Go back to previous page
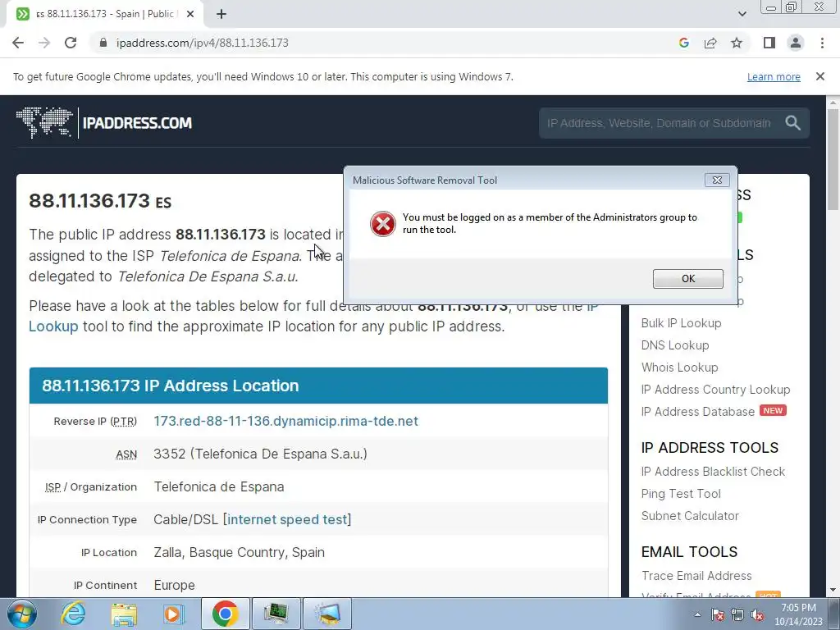Image resolution: width=840 pixels, height=630 pixels. click(18, 43)
